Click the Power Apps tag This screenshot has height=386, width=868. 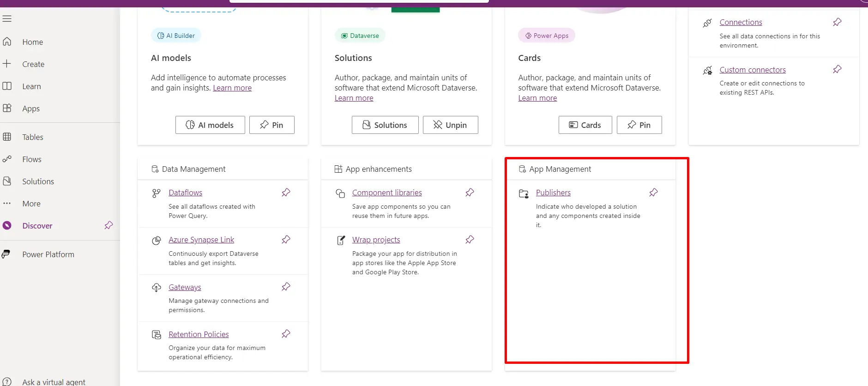point(547,36)
